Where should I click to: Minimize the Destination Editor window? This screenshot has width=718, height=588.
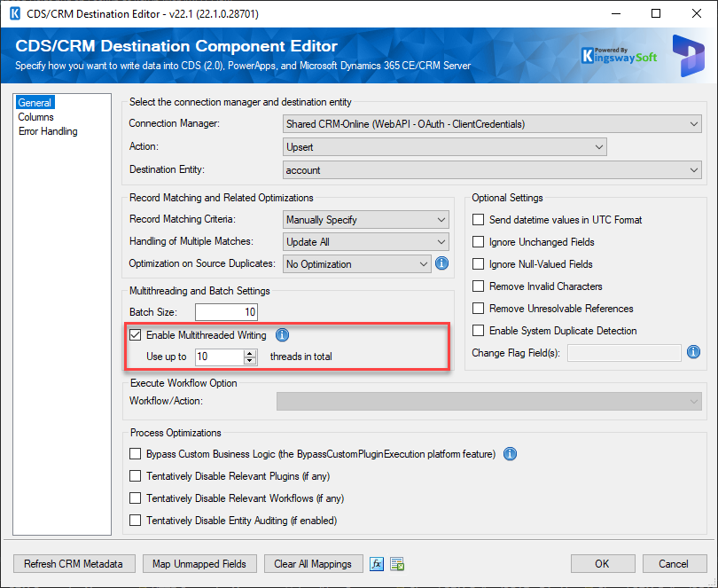(x=616, y=14)
